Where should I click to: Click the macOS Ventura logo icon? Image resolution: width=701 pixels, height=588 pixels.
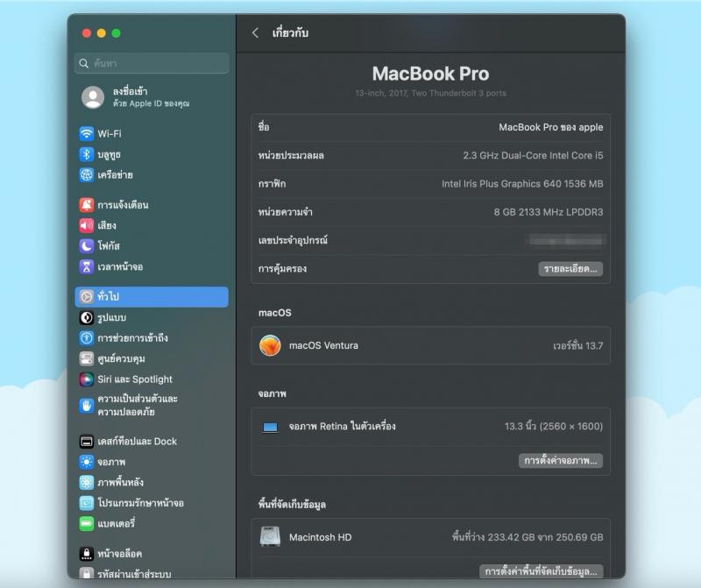coord(270,345)
